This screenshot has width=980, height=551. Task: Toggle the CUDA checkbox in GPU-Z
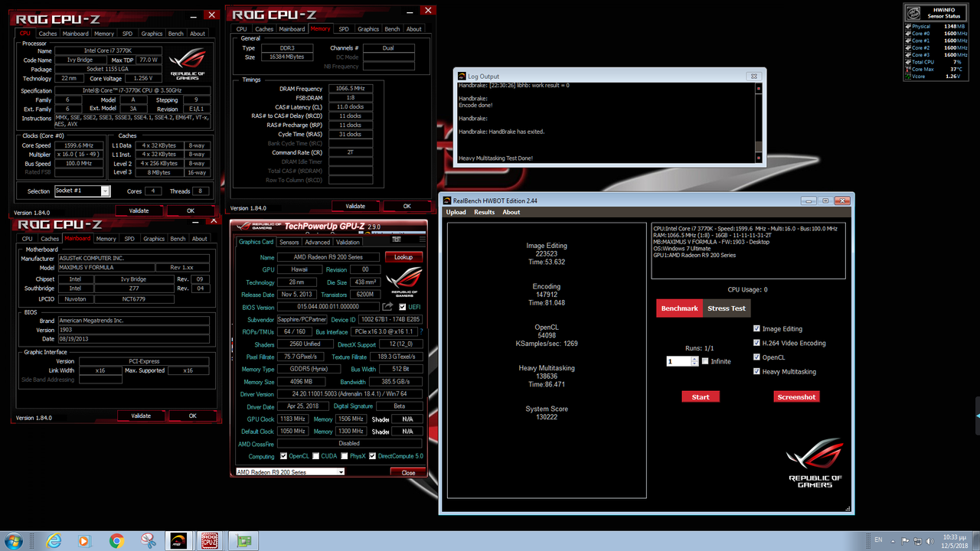coord(315,456)
